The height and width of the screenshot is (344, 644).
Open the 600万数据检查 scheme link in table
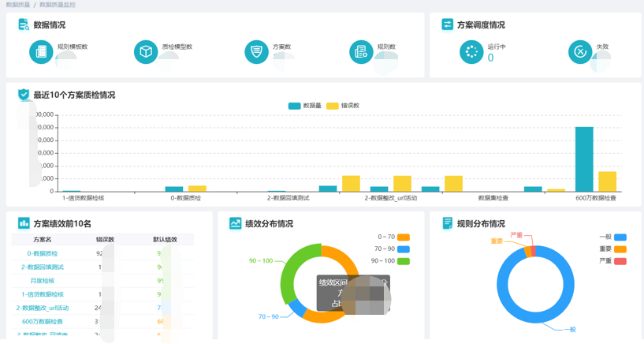[x=43, y=321]
